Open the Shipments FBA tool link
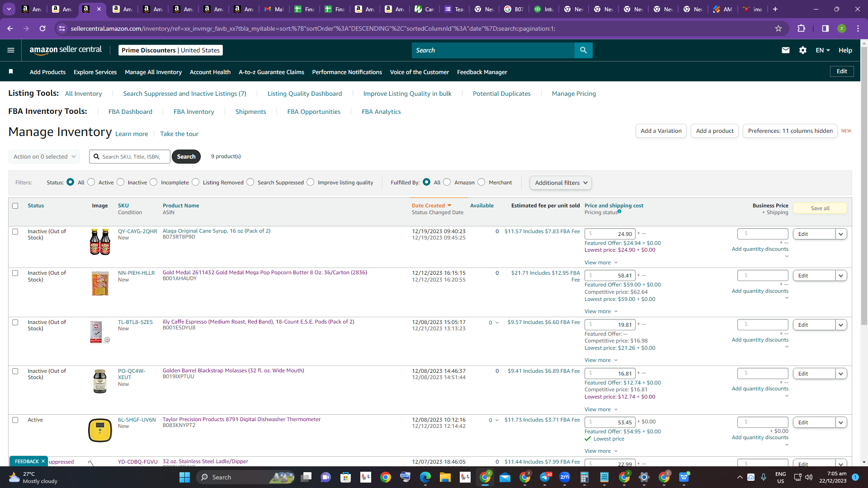Screen dimensions: 868x488 250,112
